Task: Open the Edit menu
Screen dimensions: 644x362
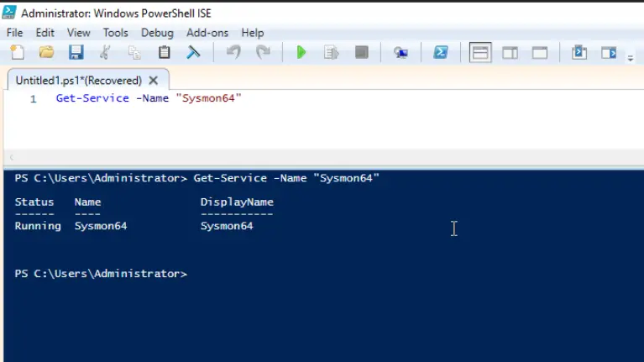Action: (45, 33)
